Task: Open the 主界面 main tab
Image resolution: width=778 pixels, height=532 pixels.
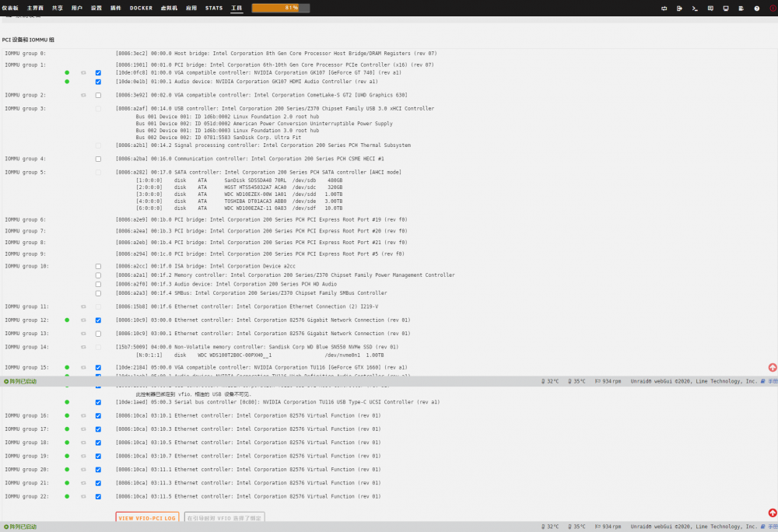Action: (x=35, y=8)
